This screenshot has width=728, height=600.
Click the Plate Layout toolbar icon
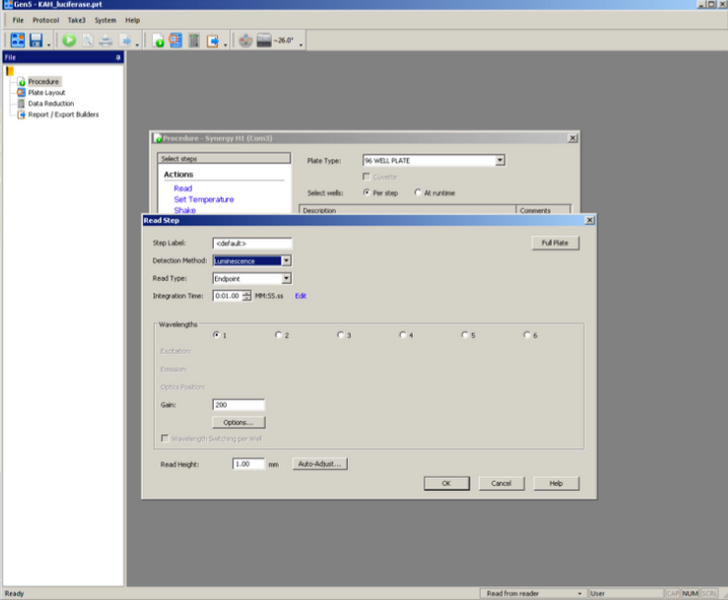click(x=175, y=40)
